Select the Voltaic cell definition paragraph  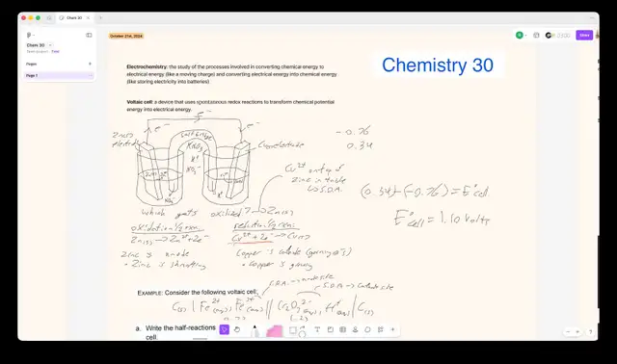(230, 105)
